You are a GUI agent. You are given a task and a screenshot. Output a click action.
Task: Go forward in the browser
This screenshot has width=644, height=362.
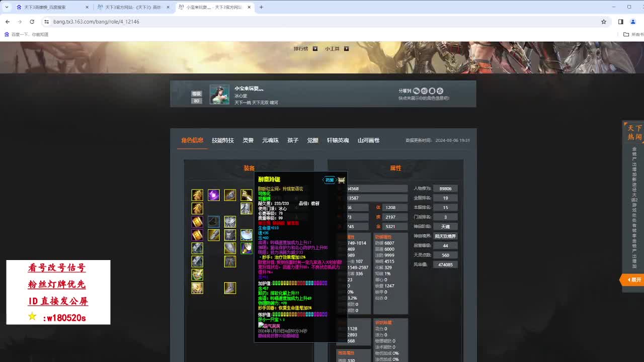point(20,22)
